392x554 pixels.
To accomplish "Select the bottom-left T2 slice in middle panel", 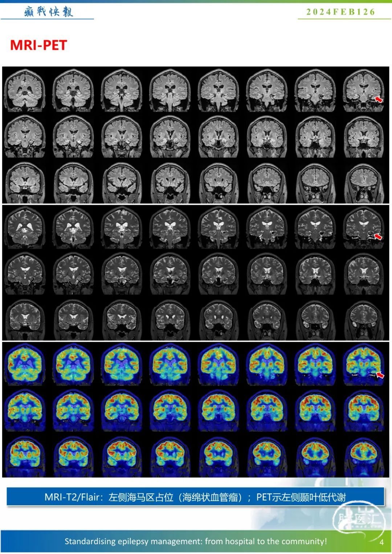I will point(25,319).
